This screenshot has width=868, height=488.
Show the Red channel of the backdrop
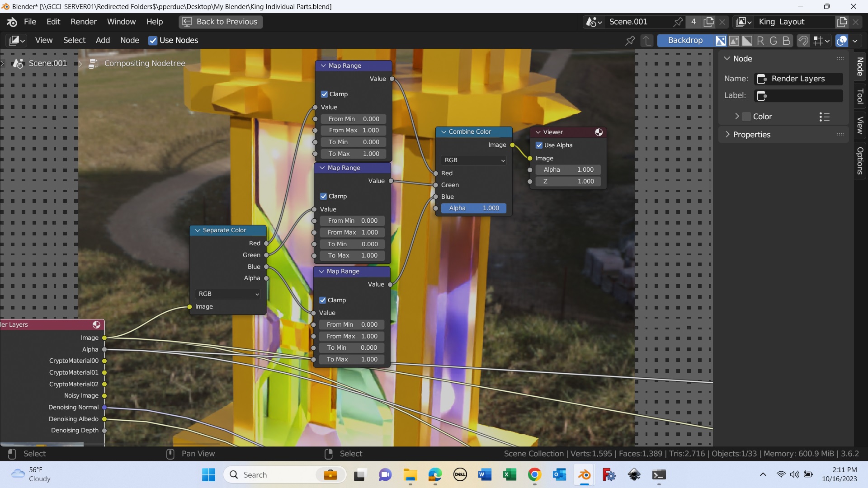tap(760, 41)
